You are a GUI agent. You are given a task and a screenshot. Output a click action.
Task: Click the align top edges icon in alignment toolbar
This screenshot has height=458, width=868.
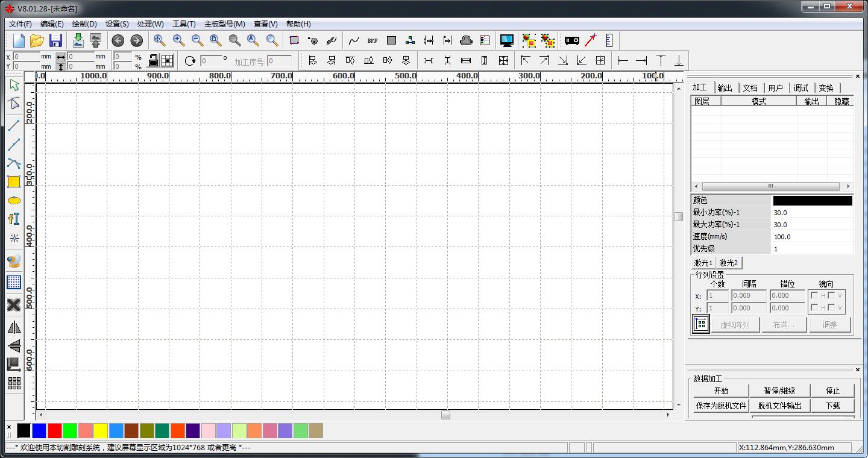(350, 60)
